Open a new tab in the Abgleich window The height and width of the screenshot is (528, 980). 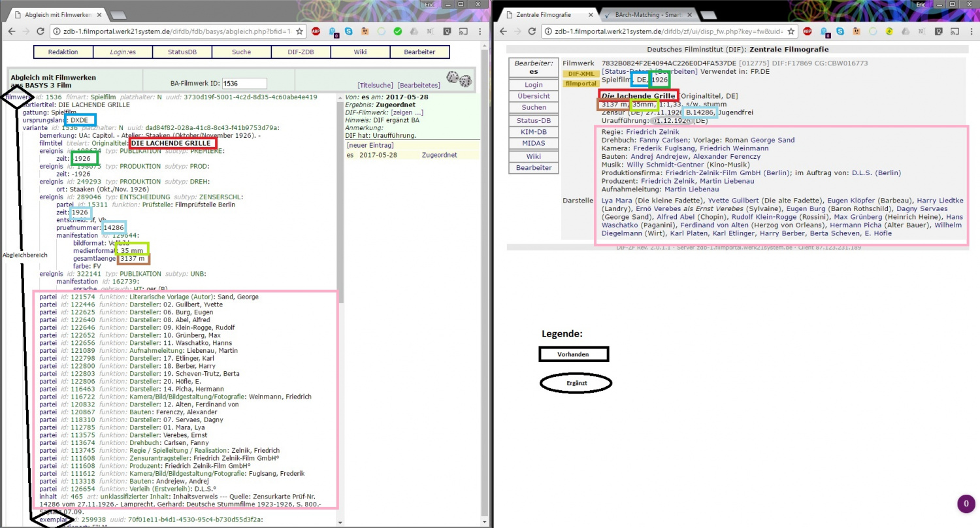click(x=118, y=14)
